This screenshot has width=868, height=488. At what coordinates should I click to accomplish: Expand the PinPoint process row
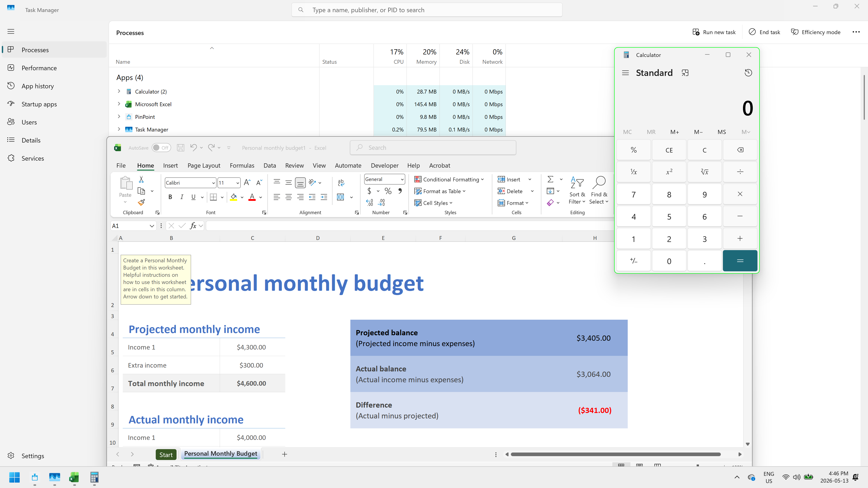point(119,117)
